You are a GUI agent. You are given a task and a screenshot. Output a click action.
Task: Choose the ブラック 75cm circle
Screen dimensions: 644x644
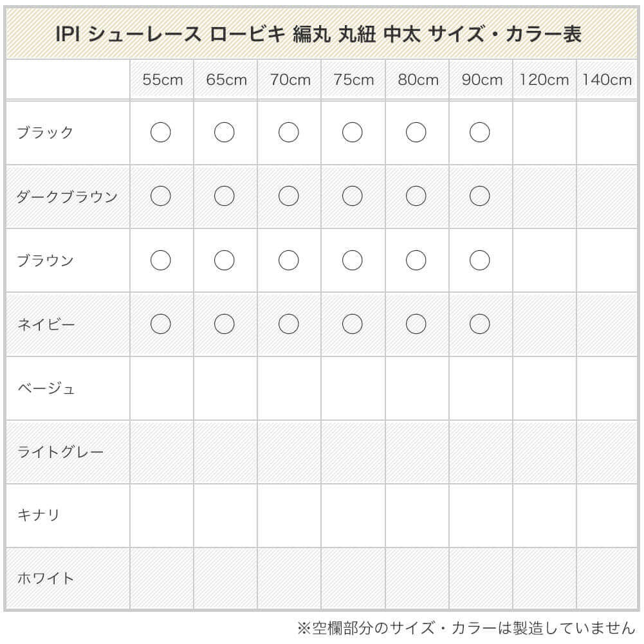point(352,133)
